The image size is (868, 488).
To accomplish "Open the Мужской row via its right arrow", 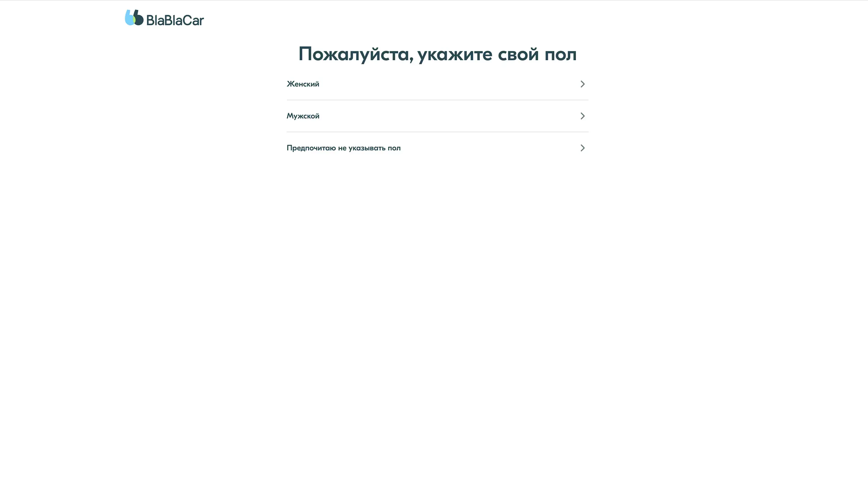I will [x=582, y=116].
